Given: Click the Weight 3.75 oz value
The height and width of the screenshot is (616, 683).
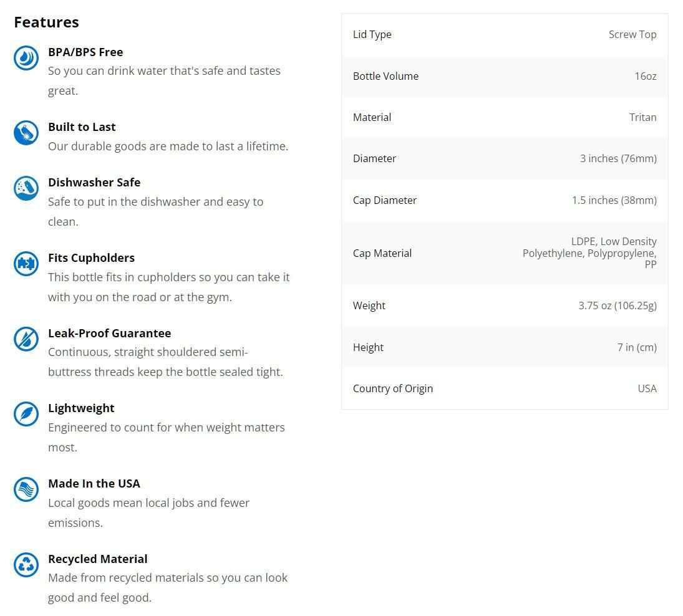Looking at the screenshot, I should pyautogui.click(x=617, y=306).
